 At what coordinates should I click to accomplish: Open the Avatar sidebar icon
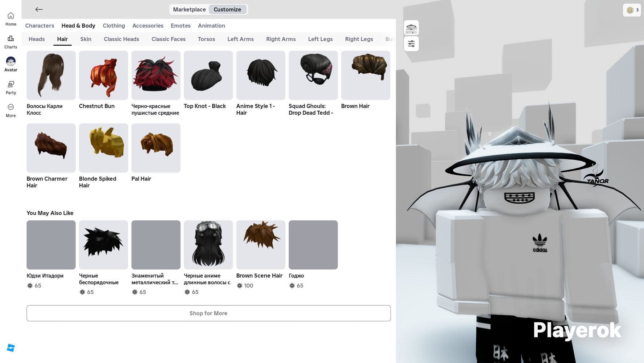pos(11,65)
